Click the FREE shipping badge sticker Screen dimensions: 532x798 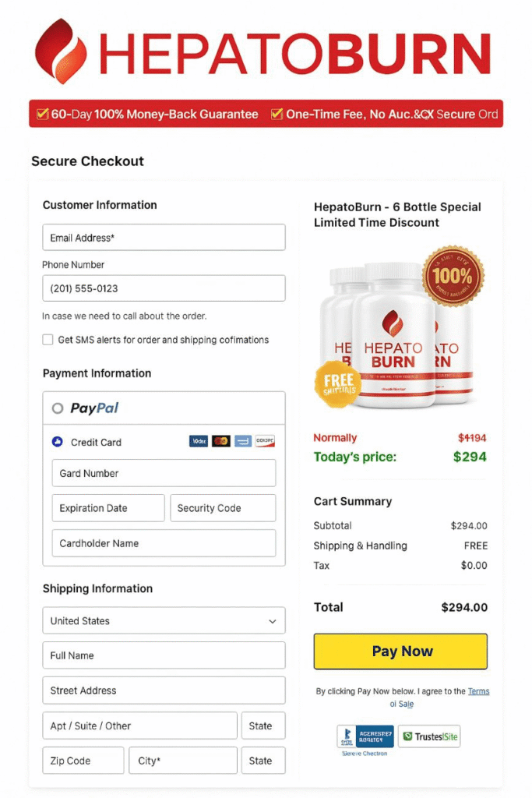pyautogui.click(x=338, y=384)
